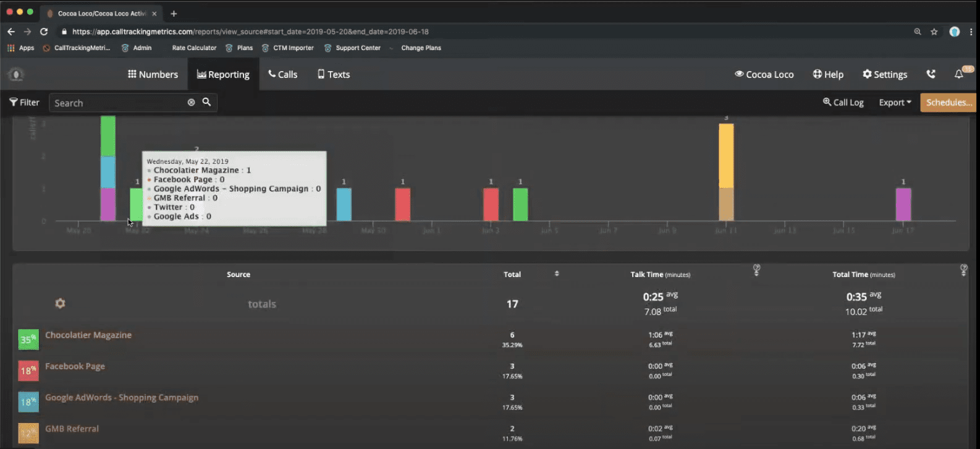Click the phone call icon in header
980x449 pixels.
[931, 74]
